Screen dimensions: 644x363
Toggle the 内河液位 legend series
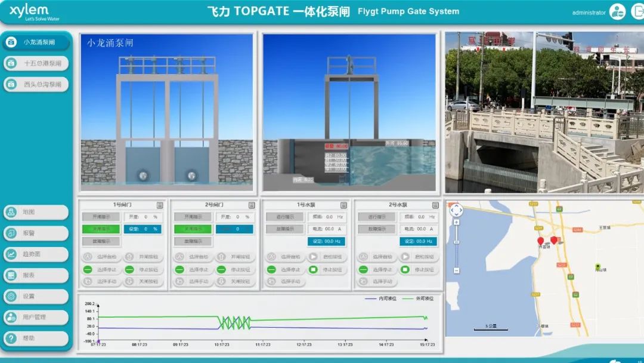pyautogui.click(x=380, y=299)
